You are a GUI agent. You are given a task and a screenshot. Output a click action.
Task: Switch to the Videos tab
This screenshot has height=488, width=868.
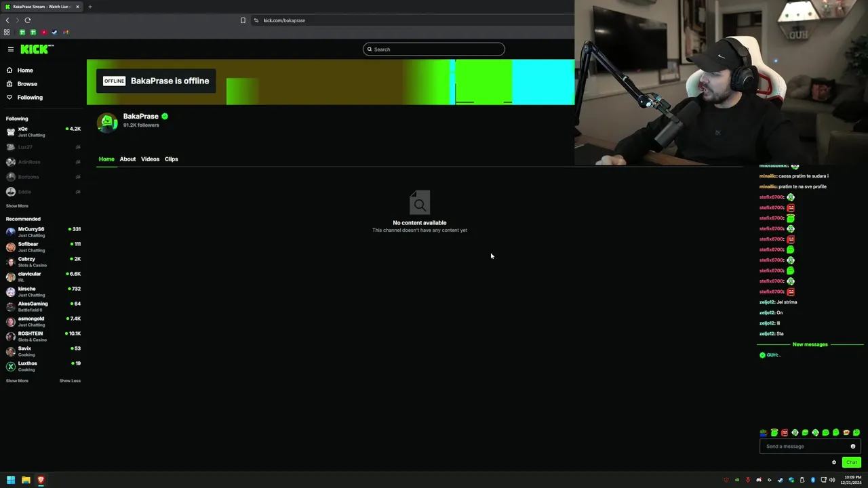click(150, 159)
